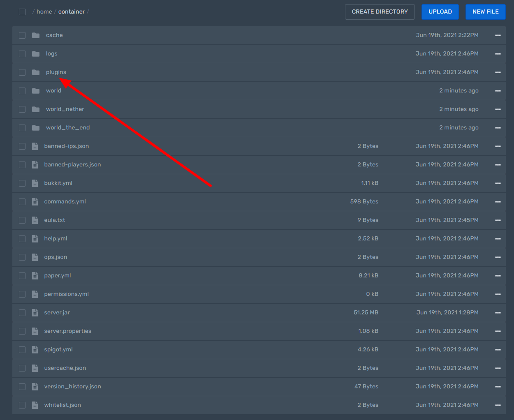The width and height of the screenshot is (514, 420).
Task: Click the folder icon beside world_nether
Action: [36, 109]
